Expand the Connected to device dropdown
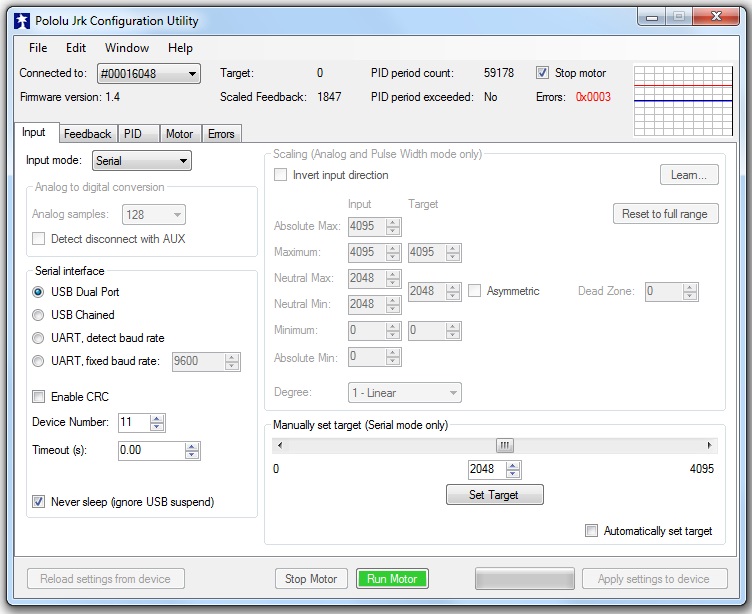 click(149, 74)
